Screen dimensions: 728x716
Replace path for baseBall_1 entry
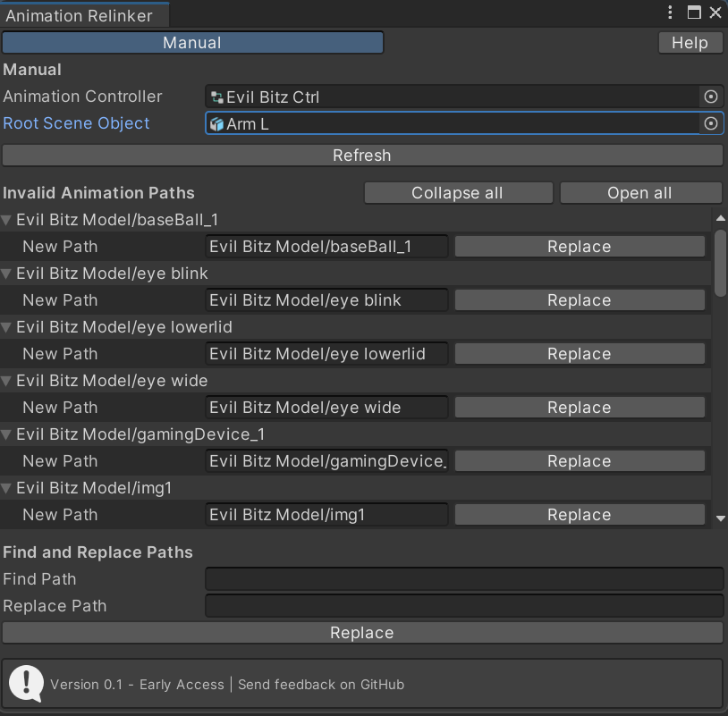580,247
